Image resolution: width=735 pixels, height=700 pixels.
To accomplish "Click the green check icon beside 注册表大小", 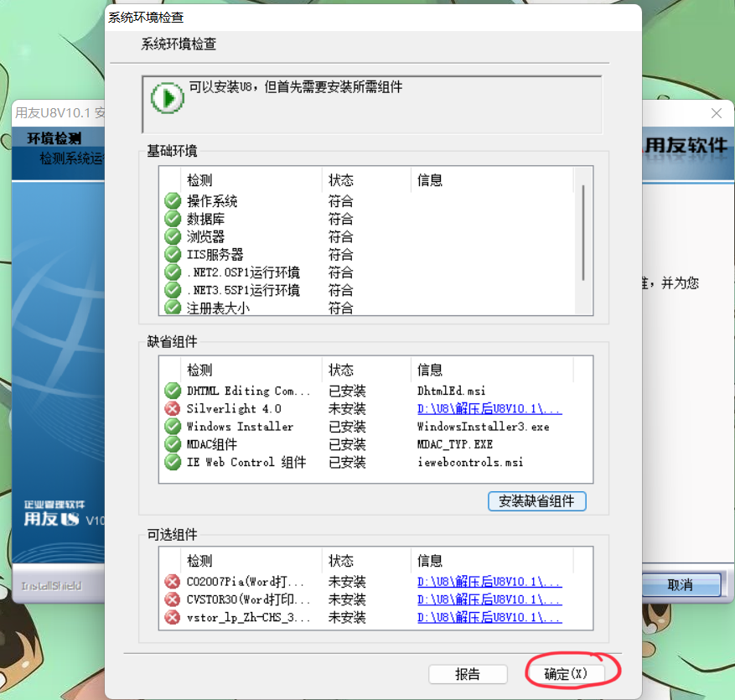I will (x=173, y=308).
